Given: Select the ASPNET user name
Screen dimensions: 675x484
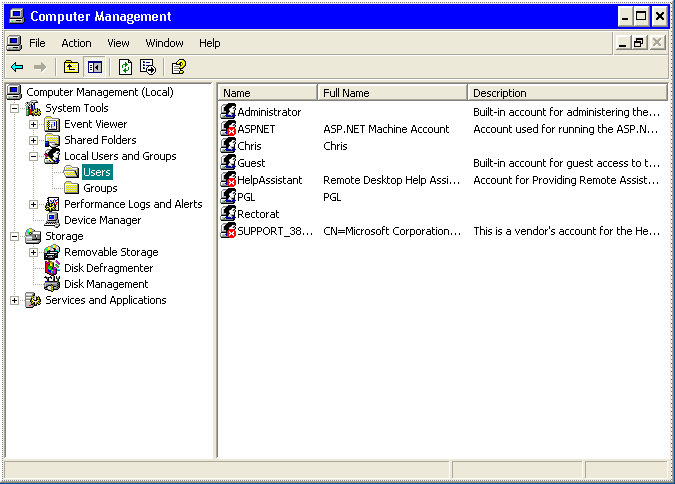Looking at the screenshot, I should coord(256,129).
